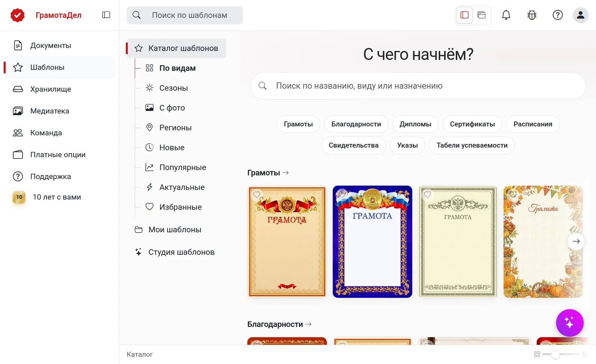596x364 pixels.
Task: Switch to sidebar layout view
Action: (x=465, y=15)
